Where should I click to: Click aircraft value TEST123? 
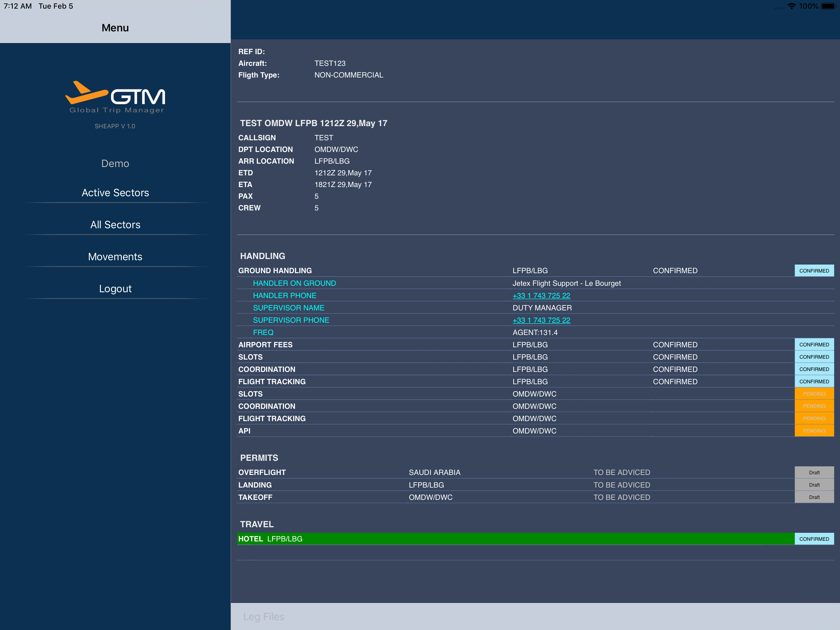330,63
